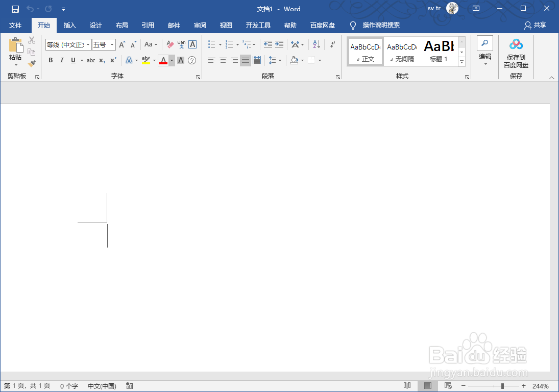Toggle Bold formatting
Screen dimensions: 559x392
[x=51, y=60]
